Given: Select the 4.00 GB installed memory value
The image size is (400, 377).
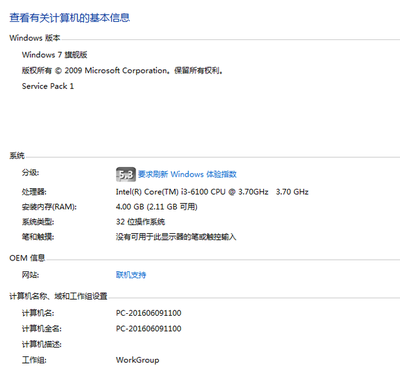Looking at the screenshot, I should point(157,207).
